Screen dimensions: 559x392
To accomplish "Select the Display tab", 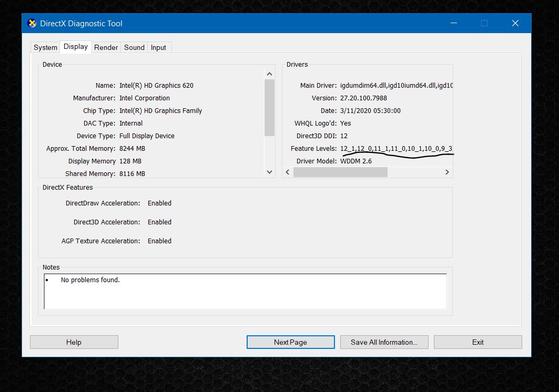I will [76, 47].
